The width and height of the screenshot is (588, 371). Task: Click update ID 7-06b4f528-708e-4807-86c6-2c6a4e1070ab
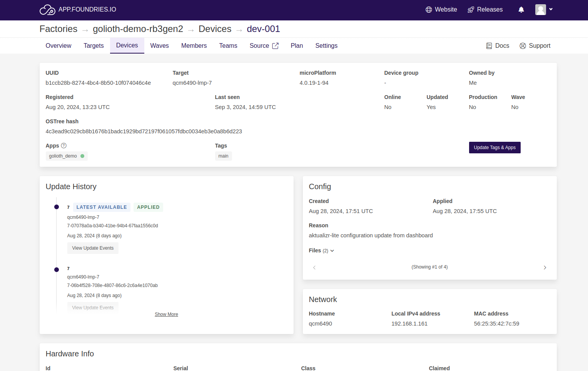tap(112, 285)
